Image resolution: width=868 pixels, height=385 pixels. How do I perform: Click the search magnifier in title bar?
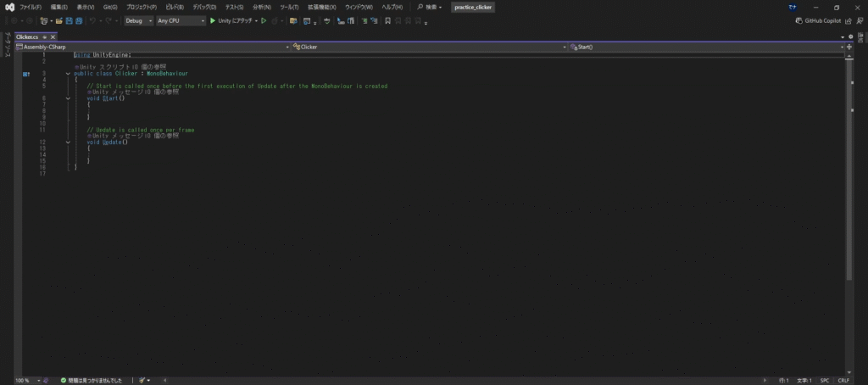420,7
